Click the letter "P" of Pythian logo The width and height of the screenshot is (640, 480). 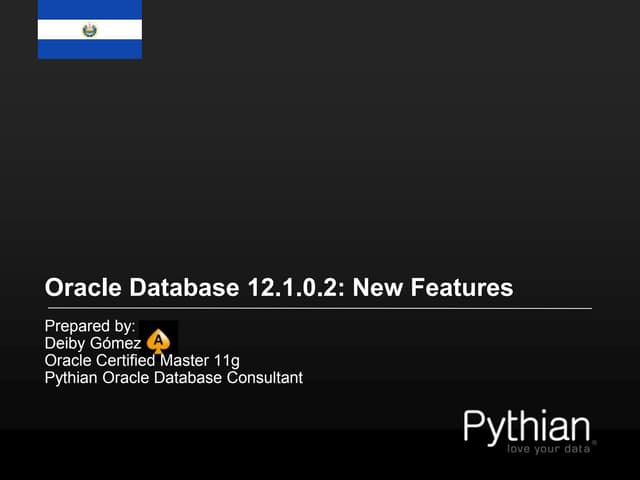[x=476, y=428]
